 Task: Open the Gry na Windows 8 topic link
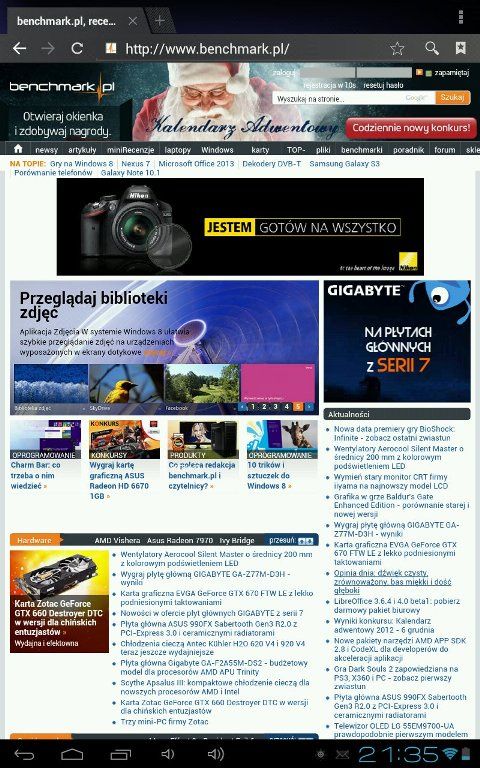(81, 164)
